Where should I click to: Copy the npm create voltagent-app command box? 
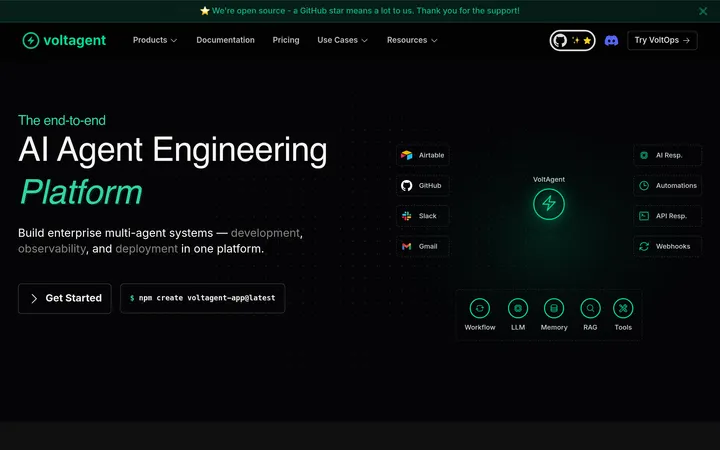202,298
